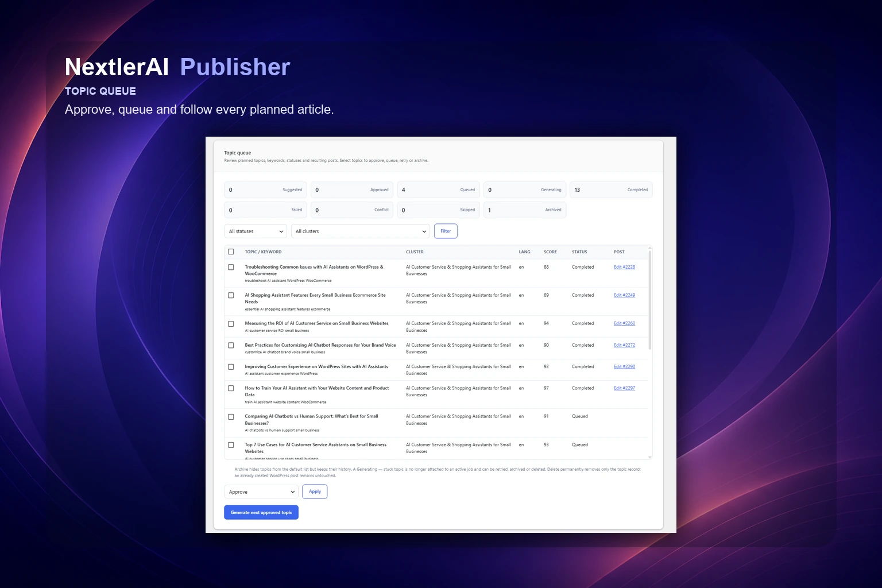Viewport: 882px width, 588px height.
Task: Select the Top 7 Use Cases row checkbox
Action: coord(231,445)
